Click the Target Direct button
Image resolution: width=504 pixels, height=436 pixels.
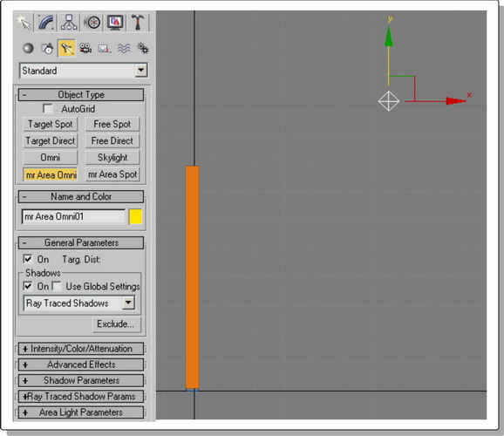51,141
